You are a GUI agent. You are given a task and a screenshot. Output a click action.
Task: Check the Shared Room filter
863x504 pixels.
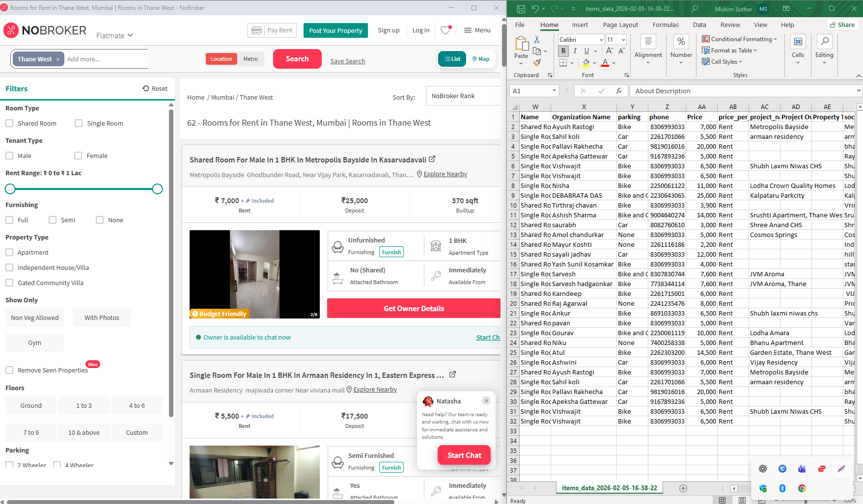click(x=9, y=123)
